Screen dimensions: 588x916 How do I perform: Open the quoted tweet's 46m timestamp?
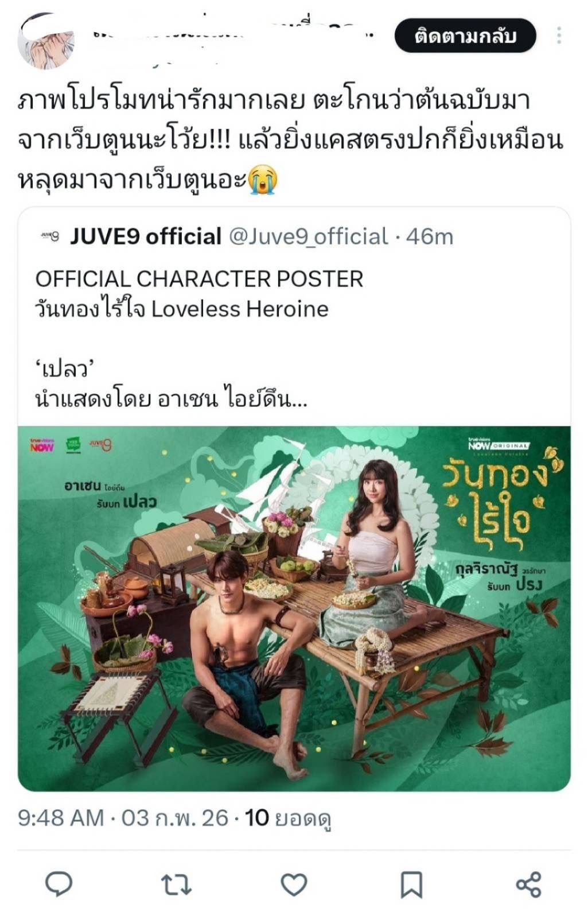pyautogui.click(x=430, y=236)
